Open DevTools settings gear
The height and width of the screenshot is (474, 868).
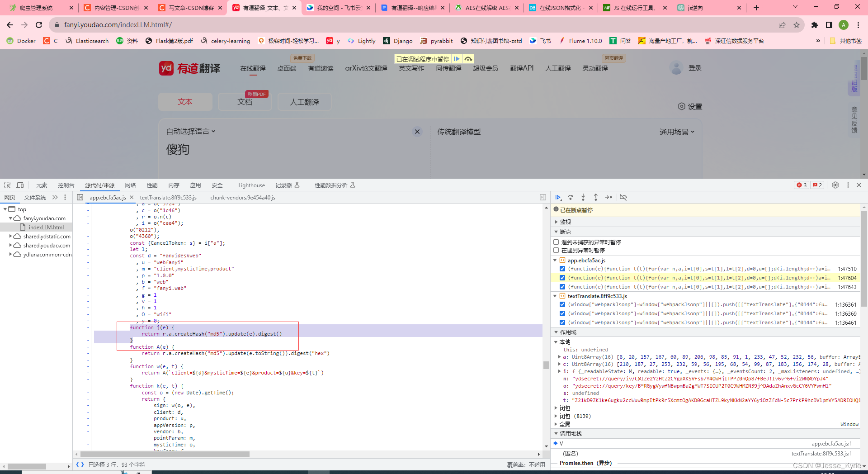835,185
